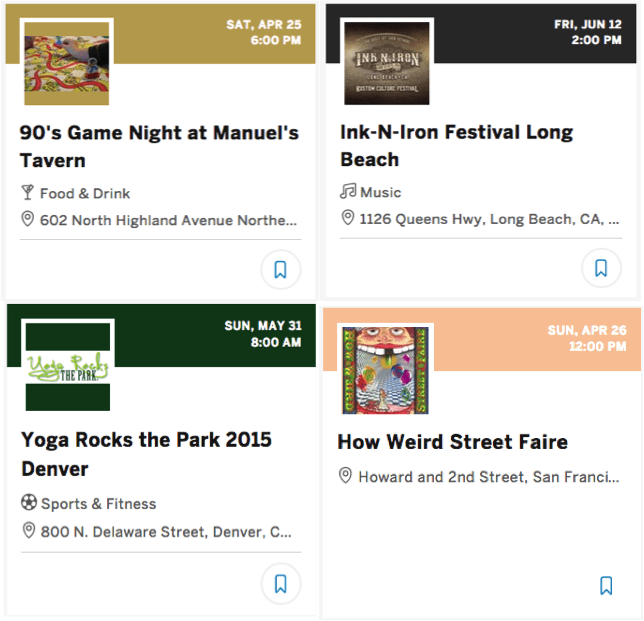Image resolution: width=644 pixels, height=621 pixels.
Task: Click the location pin by 1126 Queens Hwy
Action: [x=348, y=218]
